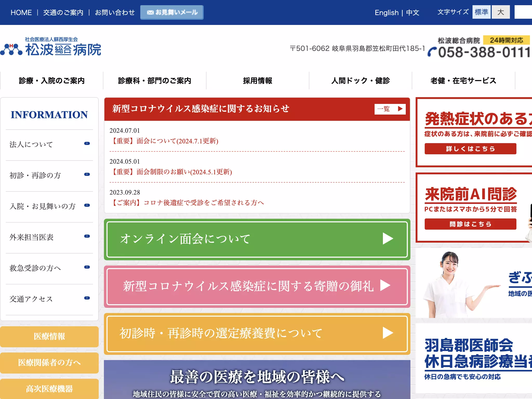Click play arrow on 寄贈の御礼 pink banner

click(385, 285)
